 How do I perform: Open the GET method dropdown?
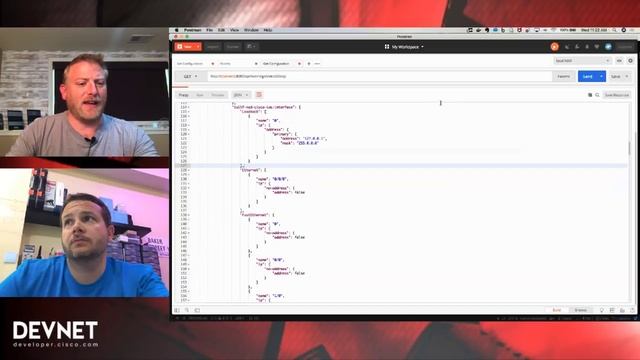pos(190,76)
